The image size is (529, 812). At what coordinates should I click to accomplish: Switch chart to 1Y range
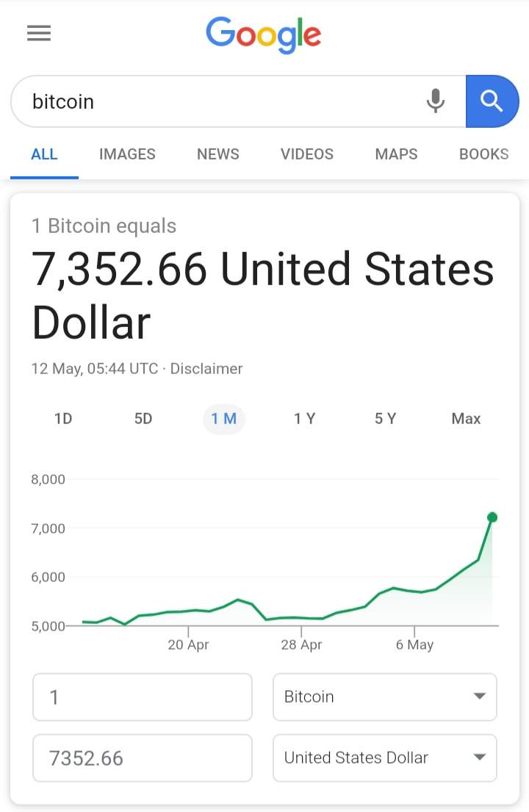coord(304,419)
